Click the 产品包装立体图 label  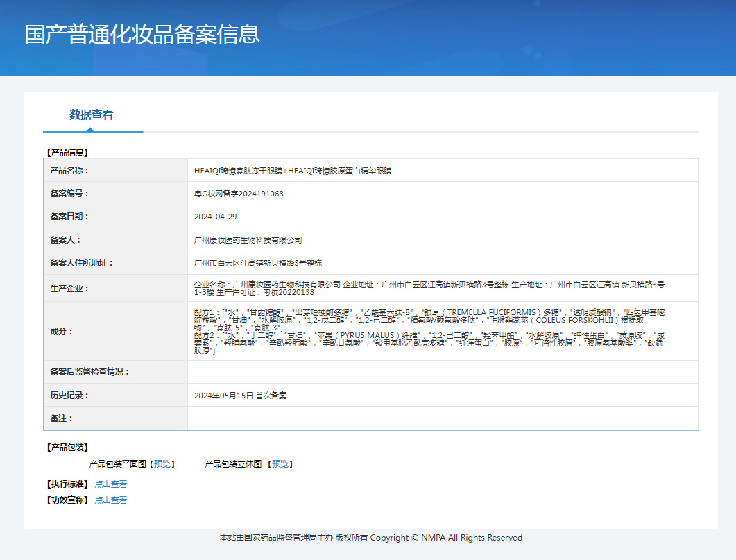click(x=233, y=464)
